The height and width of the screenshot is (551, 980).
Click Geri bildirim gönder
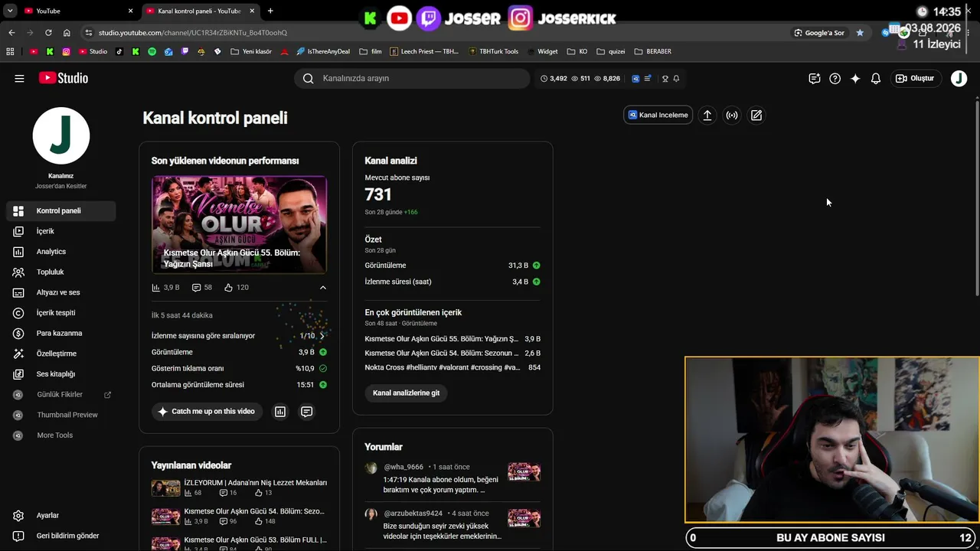(61, 536)
